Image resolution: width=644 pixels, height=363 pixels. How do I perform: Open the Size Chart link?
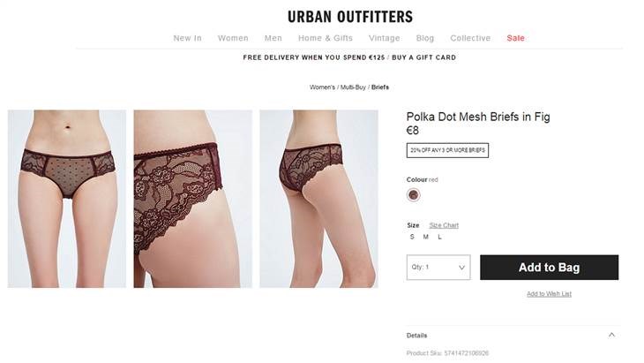[x=444, y=225]
